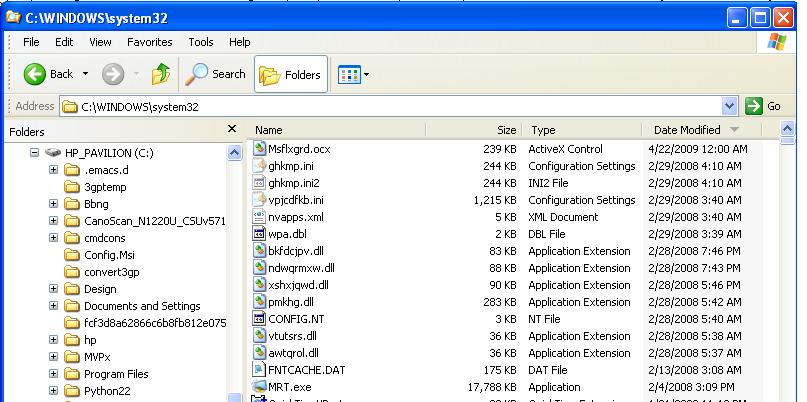
Task: Click the wpa.dbl file icon
Action: click(259, 234)
